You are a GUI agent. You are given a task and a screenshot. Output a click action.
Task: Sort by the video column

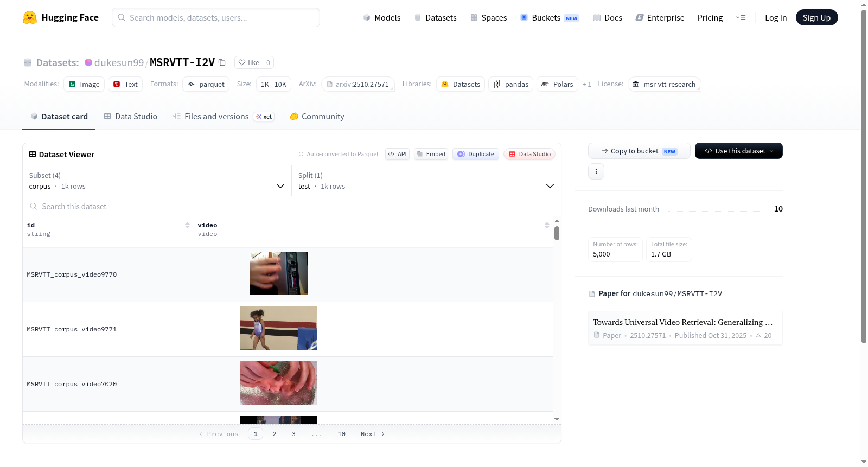547,225
